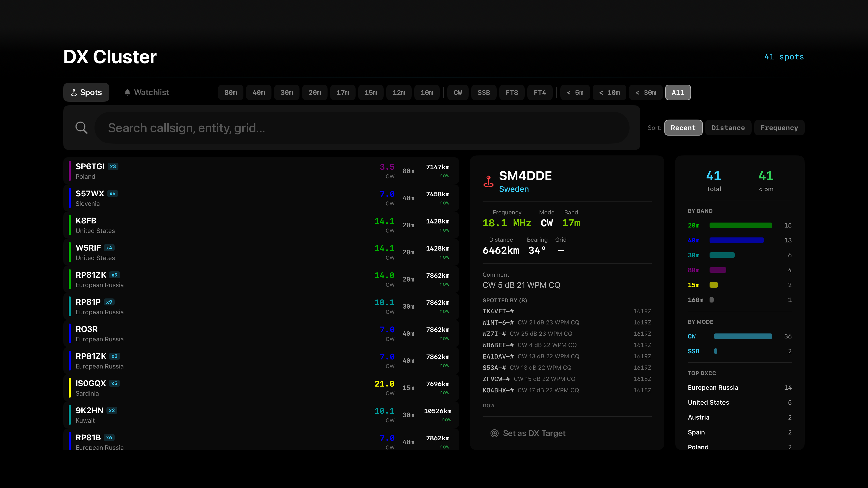The width and height of the screenshot is (868, 488).
Task: Sort spots by Distance
Action: (728, 128)
